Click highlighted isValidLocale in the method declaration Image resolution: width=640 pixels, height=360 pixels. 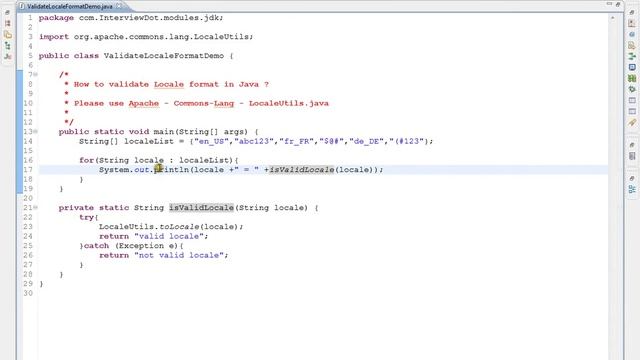coord(201,208)
